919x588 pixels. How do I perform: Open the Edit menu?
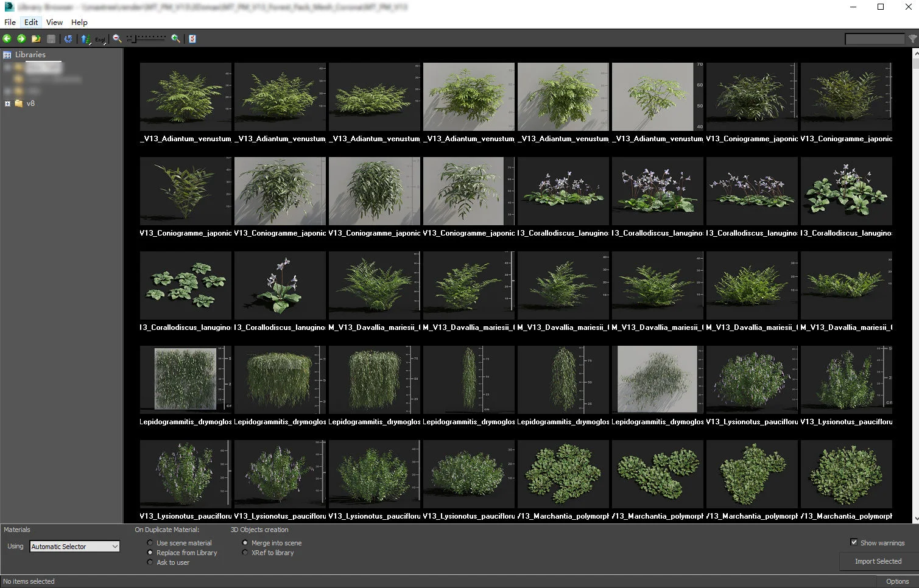(30, 22)
